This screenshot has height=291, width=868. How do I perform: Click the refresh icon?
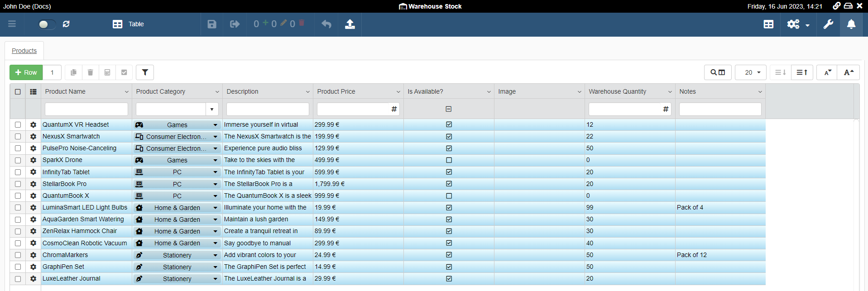pos(66,24)
